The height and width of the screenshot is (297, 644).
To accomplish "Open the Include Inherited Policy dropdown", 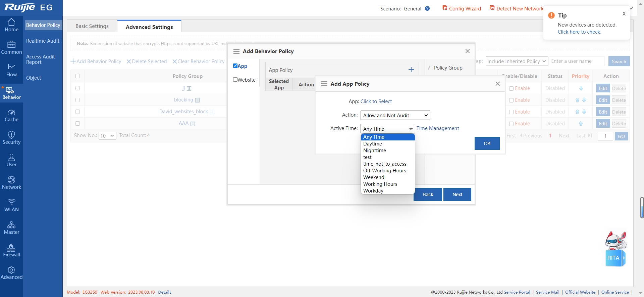I will 516,61.
